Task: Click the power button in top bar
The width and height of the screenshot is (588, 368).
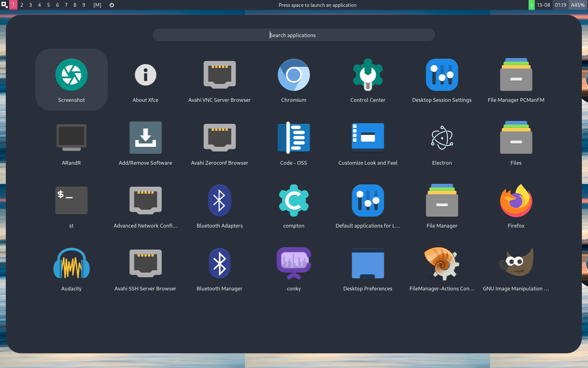Action: point(112,5)
